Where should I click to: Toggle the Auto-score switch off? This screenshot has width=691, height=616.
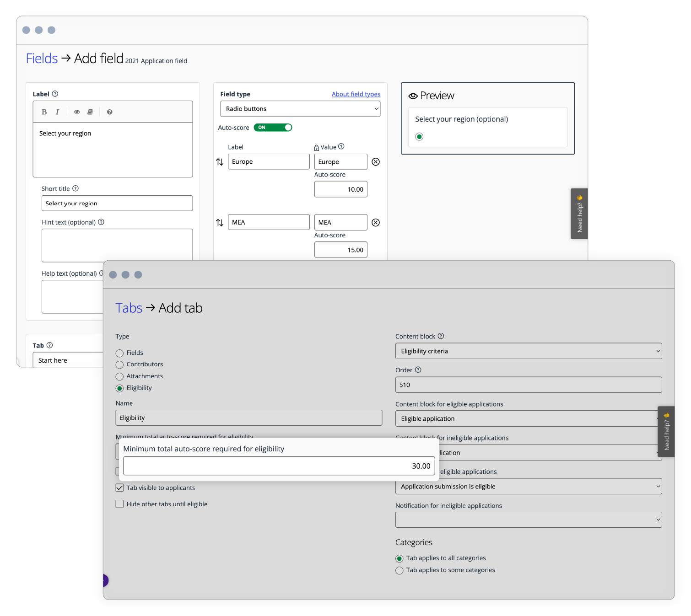[x=273, y=128]
